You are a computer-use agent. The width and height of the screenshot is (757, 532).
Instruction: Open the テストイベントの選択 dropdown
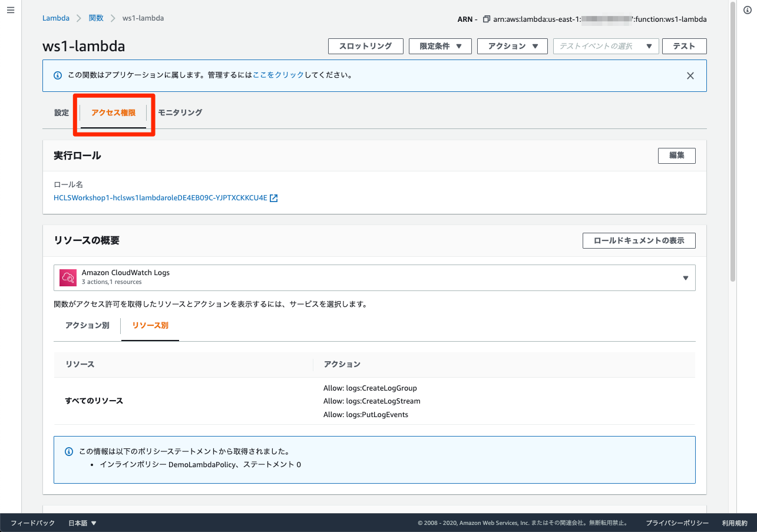[x=606, y=46]
